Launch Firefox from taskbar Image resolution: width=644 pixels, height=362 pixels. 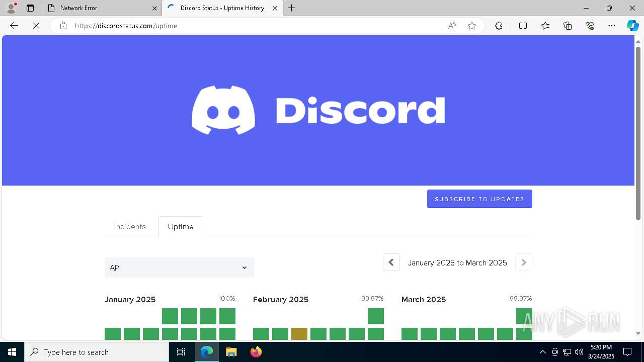pos(256,352)
